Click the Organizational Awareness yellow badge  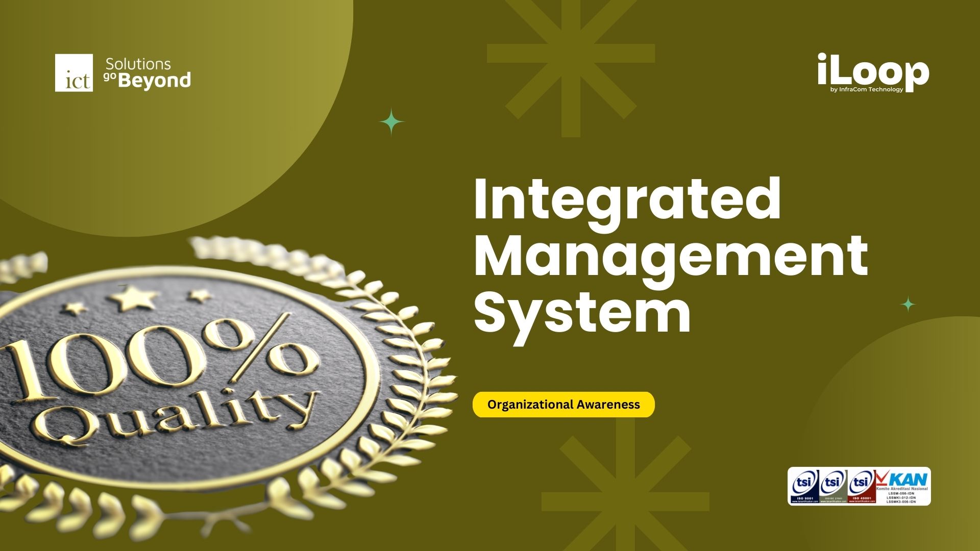click(563, 405)
